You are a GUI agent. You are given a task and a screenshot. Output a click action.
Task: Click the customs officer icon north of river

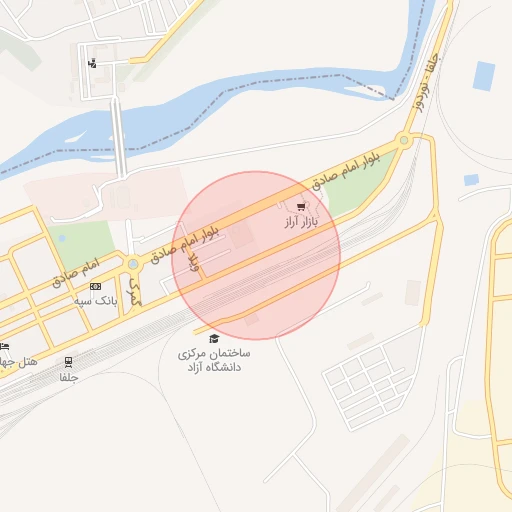click(92, 63)
